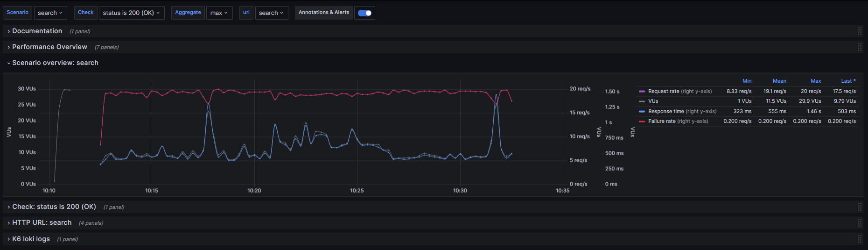
Task: Open the Aggregate max dropdown
Action: pos(219,13)
